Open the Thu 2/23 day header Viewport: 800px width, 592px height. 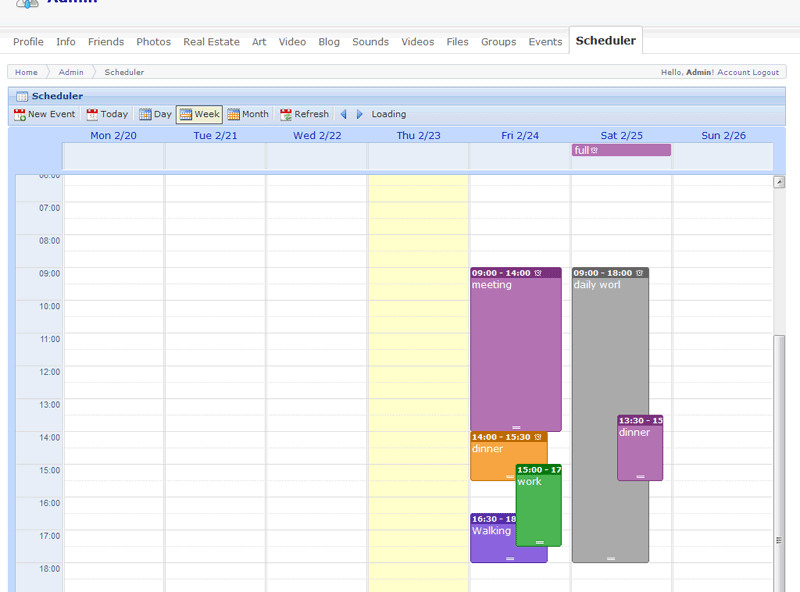pyautogui.click(x=418, y=136)
